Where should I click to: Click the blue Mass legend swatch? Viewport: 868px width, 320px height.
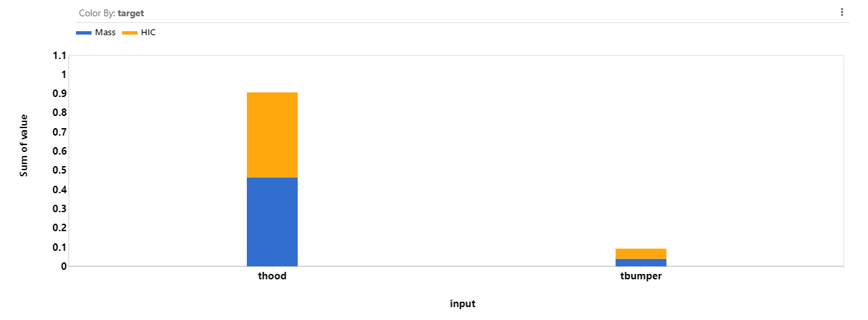point(83,33)
